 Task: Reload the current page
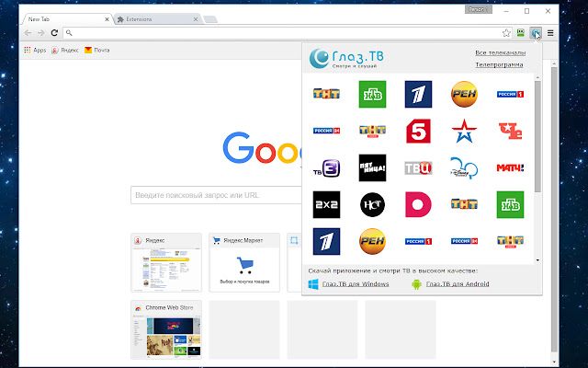(54, 33)
